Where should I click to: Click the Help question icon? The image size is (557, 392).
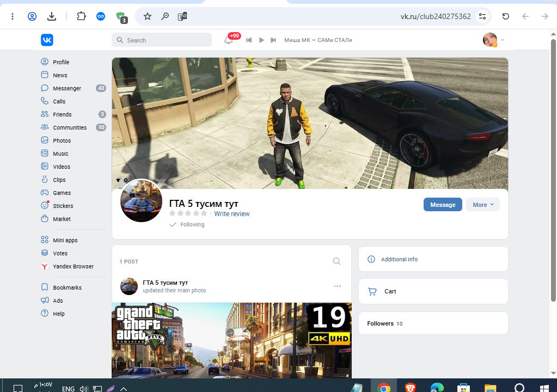(45, 314)
